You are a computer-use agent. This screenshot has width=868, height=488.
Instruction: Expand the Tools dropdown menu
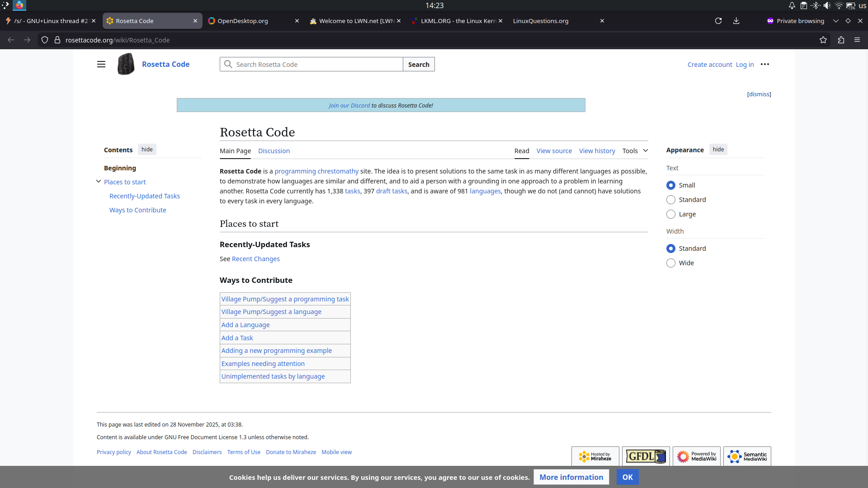(635, 151)
